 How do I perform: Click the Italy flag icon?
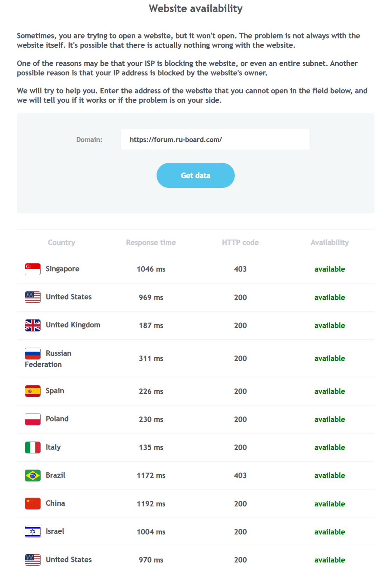point(33,447)
